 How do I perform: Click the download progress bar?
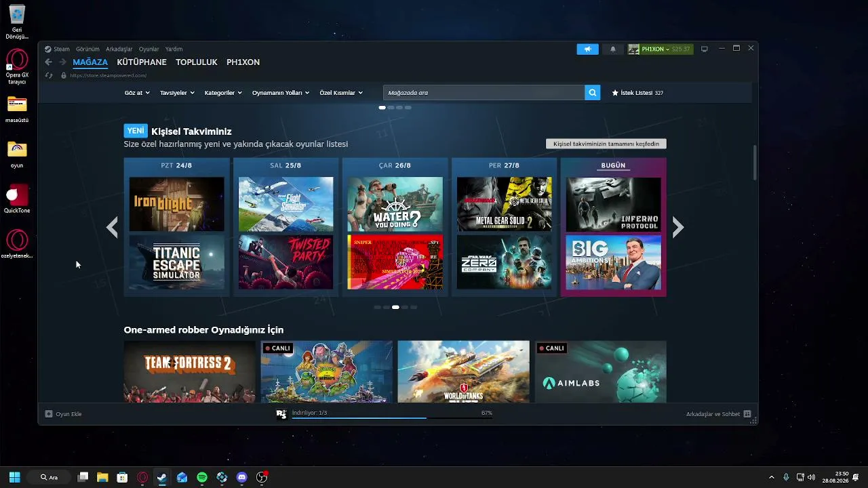click(392, 418)
